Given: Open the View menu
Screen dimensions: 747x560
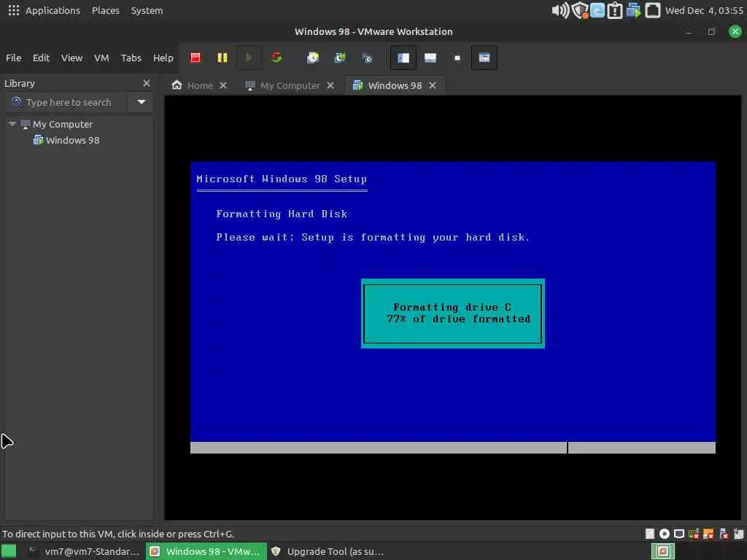Looking at the screenshot, I should (x=72, y=58).
